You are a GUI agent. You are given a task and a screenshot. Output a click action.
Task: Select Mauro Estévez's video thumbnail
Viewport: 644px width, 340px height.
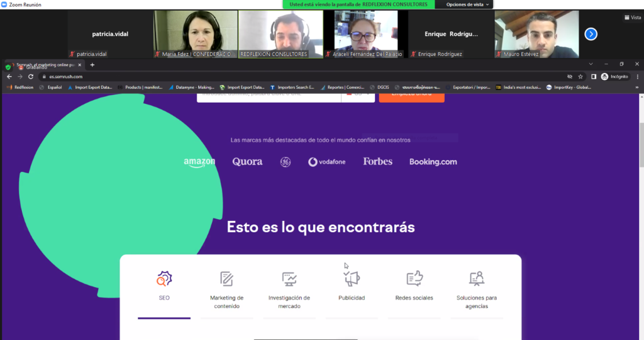pyautogui.click(x=537, y=34)
